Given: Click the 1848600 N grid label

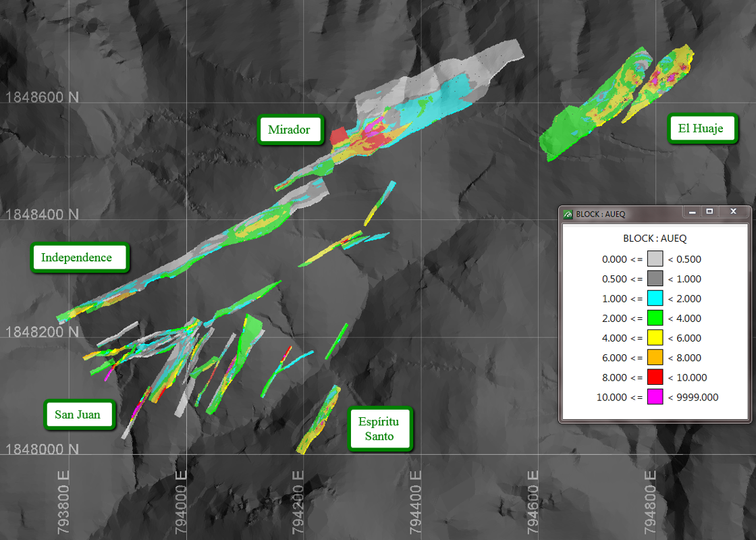Looking at the screenshot, I should 42,97.
